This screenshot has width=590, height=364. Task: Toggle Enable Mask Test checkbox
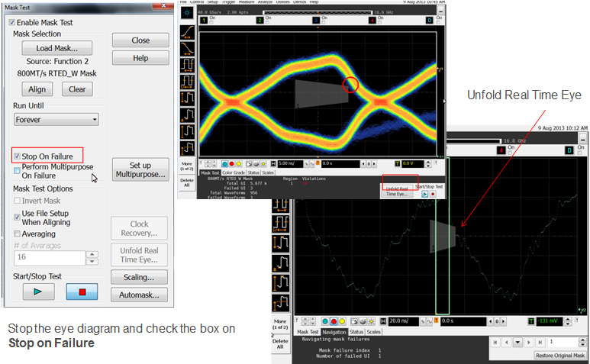coord(12,23)
